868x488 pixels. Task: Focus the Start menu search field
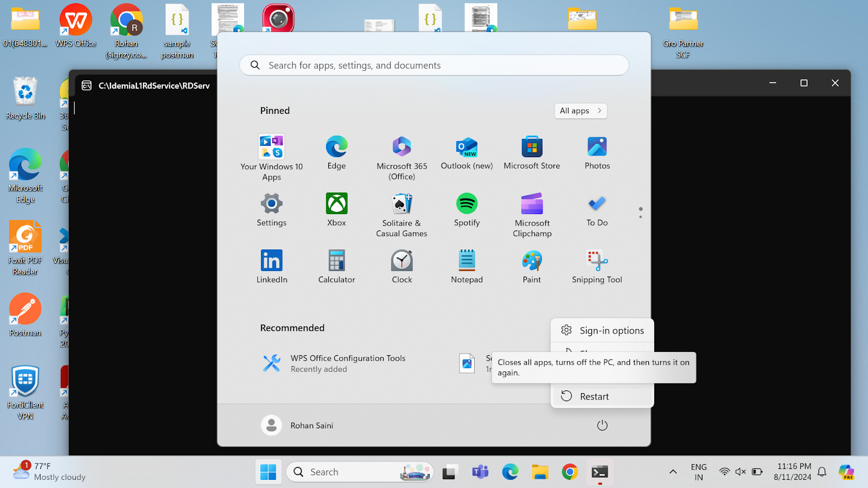point(434,65)
